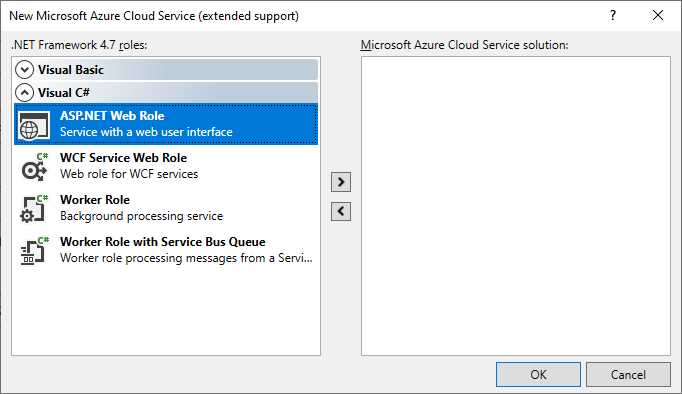
Task: Click the '.NET Framework 4.7 roles:' label
Action: click(79, 45)
